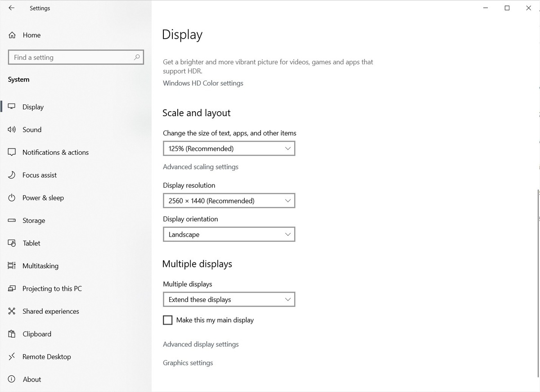Click the Focus assist moon icon
Image resolution: width=540 pixels, height=392 pixels.
pos(12,175)
